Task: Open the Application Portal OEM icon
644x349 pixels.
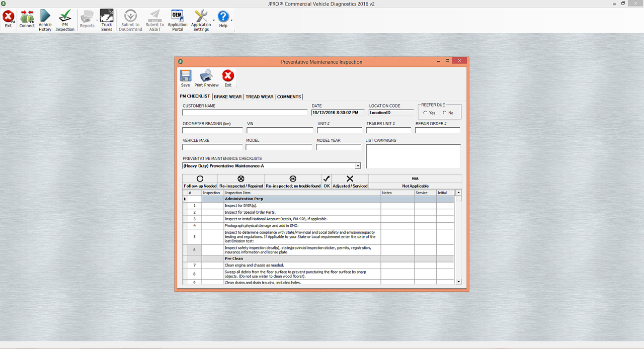Action: (178, 21)
